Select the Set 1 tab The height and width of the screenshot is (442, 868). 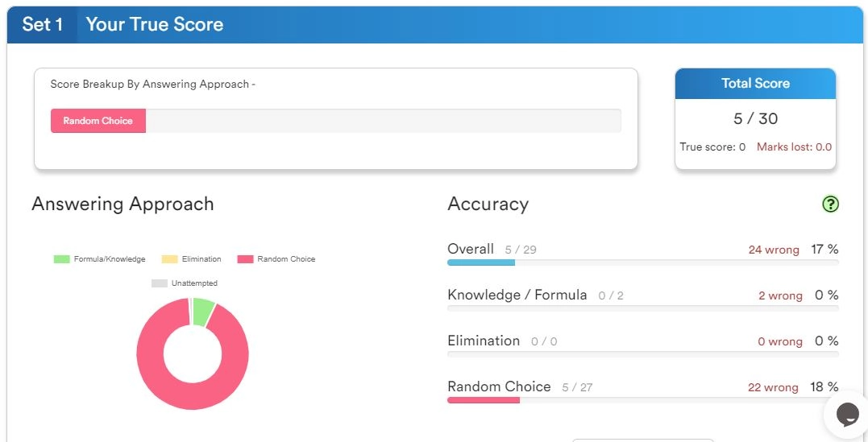pos(43,25)
